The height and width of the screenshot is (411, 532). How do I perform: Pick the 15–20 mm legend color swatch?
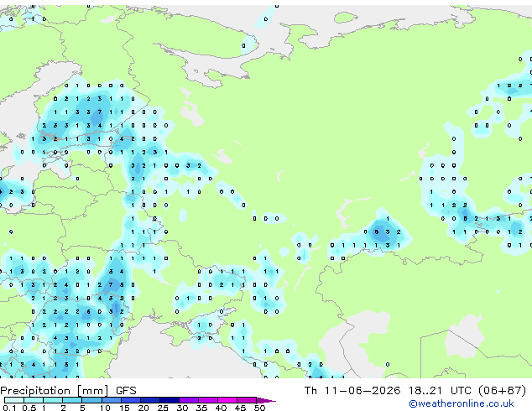point(131,400)
